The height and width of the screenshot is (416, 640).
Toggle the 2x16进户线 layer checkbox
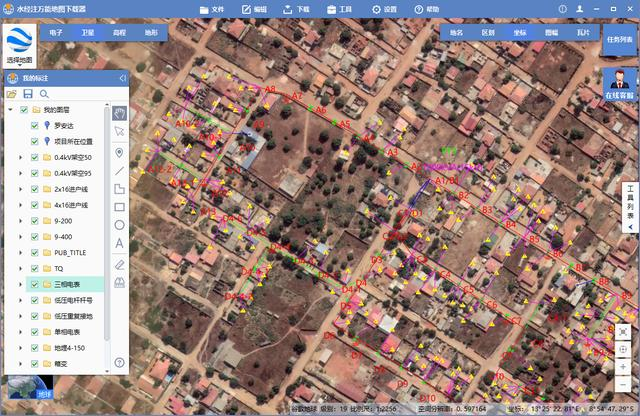coord(35,189)
